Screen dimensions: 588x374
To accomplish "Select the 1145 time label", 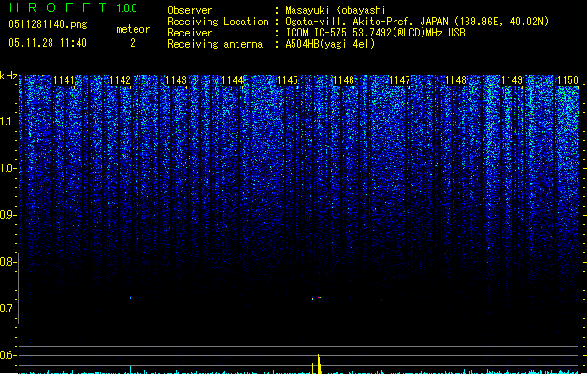I will [288, 80].
